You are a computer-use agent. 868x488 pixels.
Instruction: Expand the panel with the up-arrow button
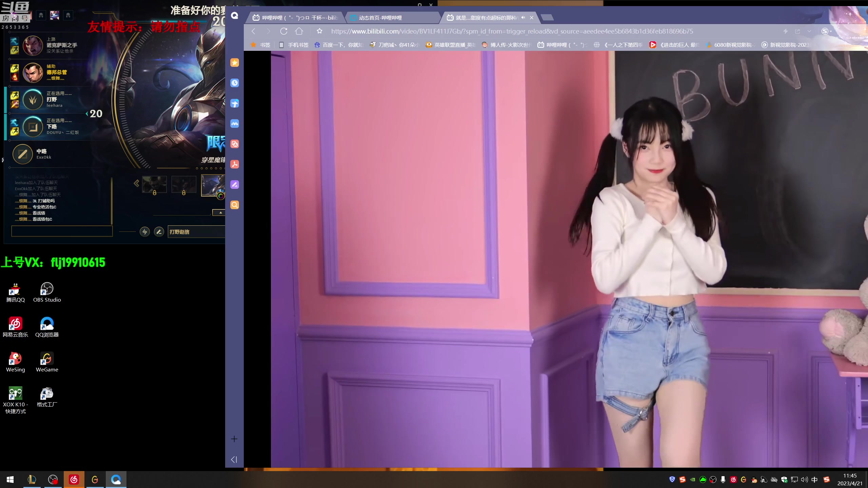(x=219, y=212)
